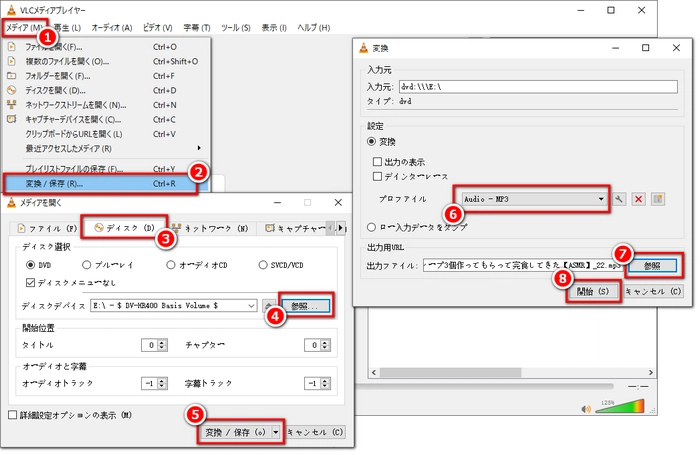Click the red X delete profile icon

coord(639,199)
